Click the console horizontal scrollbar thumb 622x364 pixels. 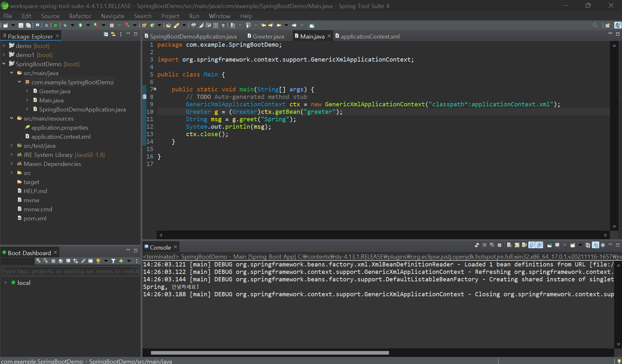[270, 353]
